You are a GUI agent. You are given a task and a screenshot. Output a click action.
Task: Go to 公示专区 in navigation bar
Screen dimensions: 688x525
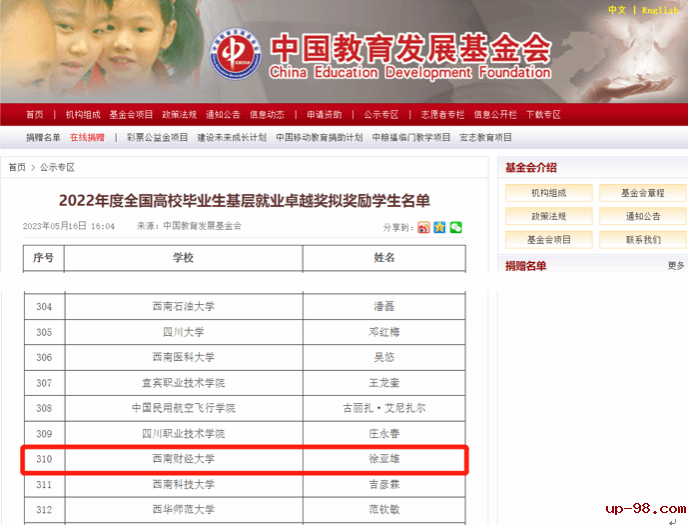[x=381, y=114]
